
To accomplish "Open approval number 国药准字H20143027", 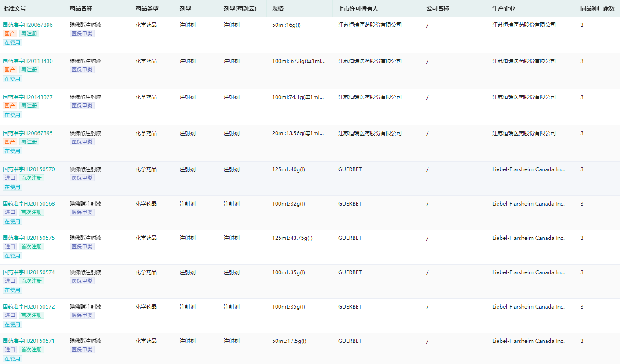I will [x=28, y=97].
